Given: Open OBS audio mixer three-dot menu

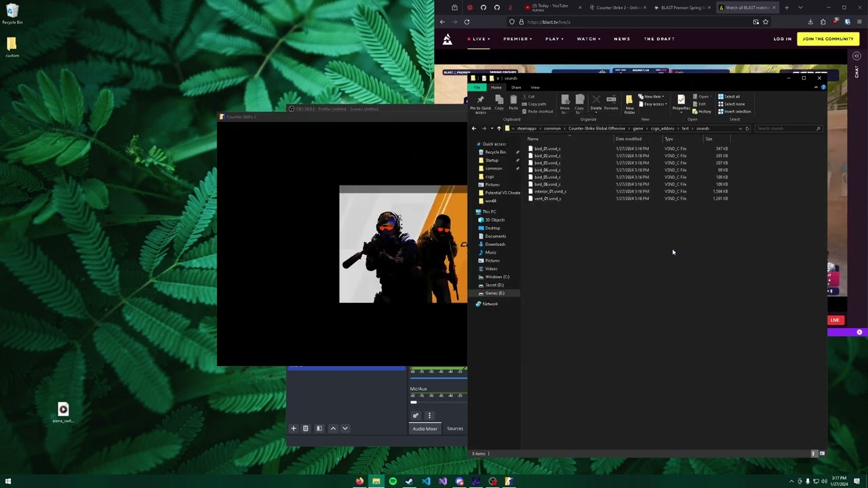Looking at the screenshot, I should (x=429, y=415).
